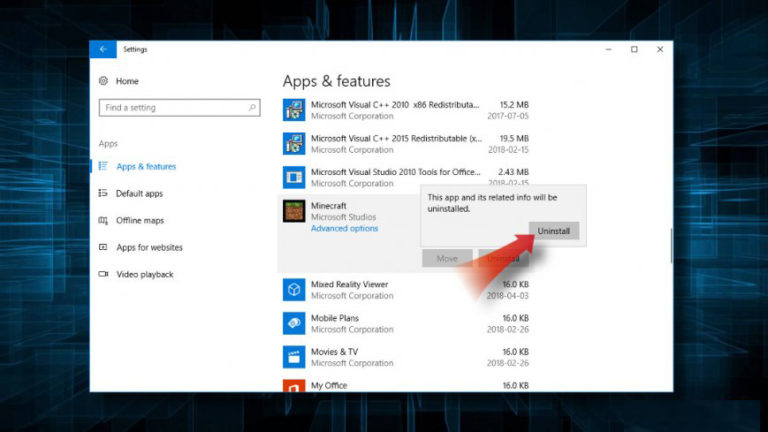Switch to Default apps page
768x432 pixels.
(139, 194)
